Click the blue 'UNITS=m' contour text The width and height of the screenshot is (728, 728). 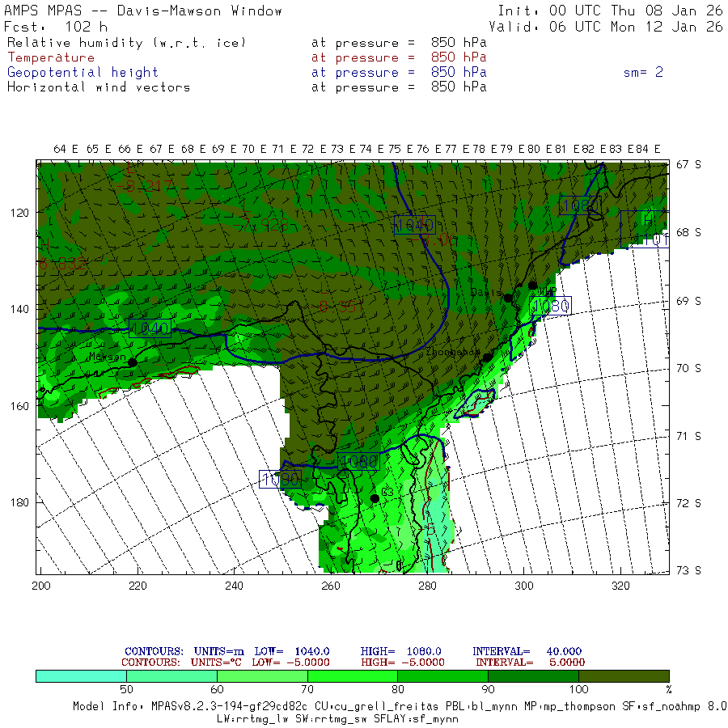pos(218,651)
